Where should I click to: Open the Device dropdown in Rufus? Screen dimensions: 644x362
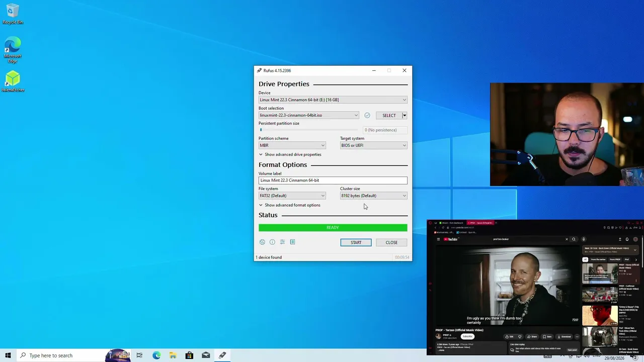(333, 100)
